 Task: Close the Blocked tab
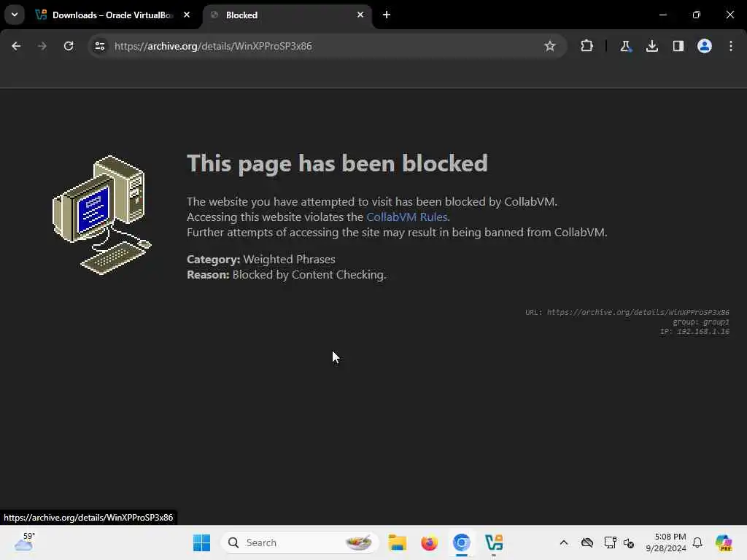click(360, 15)
